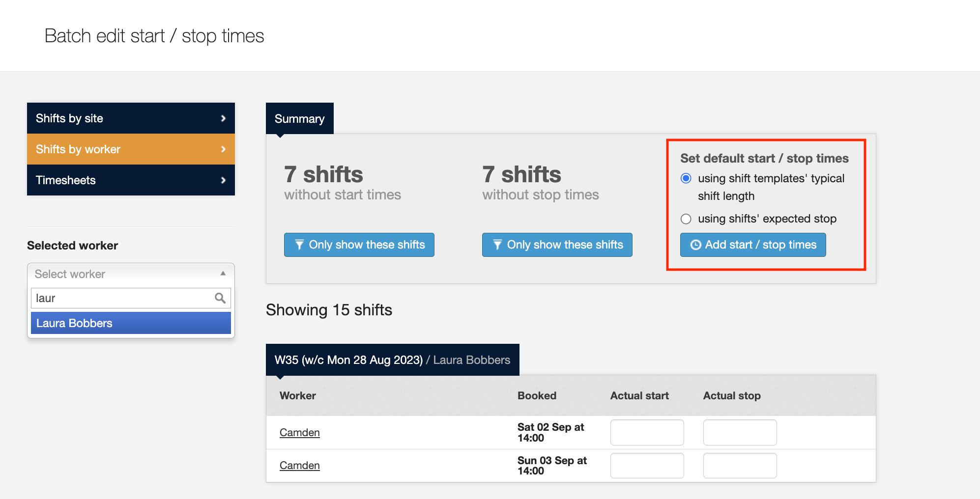The image size is (980, 499).
Task: Click Actual stop field for Sun 03 Sep
Action: pyautogui.click(x=740, y=466)
